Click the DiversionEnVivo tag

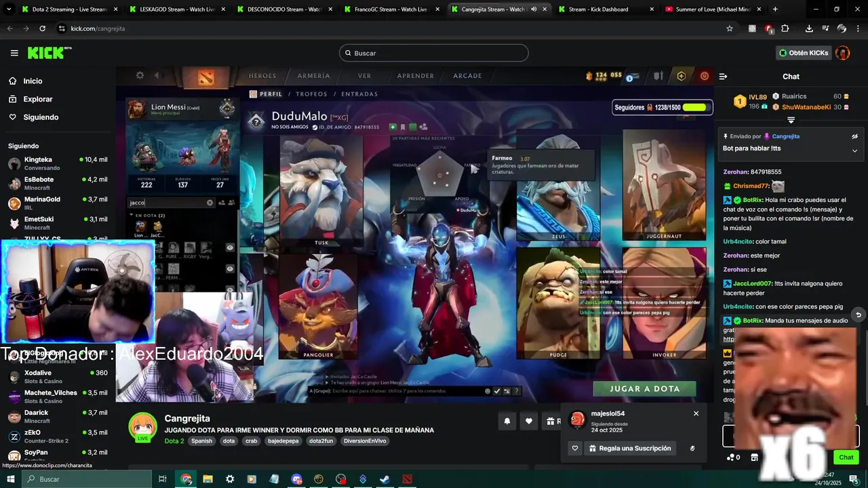[x=365, y=441]
